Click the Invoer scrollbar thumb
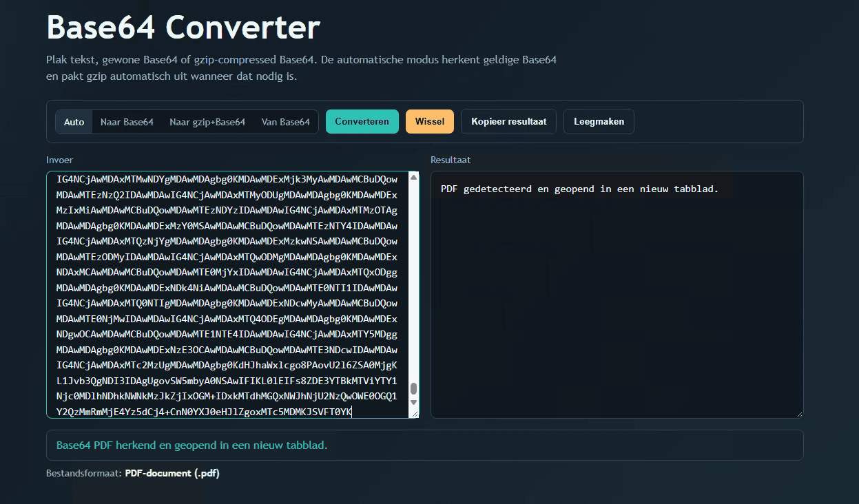The height and width of the screenshot is (504, 859). tap(413, 389)
